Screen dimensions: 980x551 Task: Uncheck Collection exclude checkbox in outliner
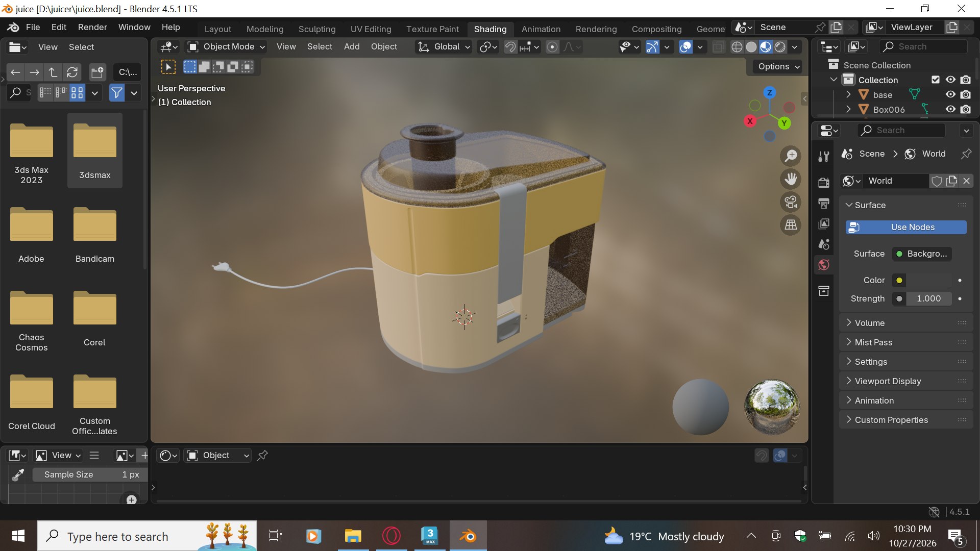936,80
